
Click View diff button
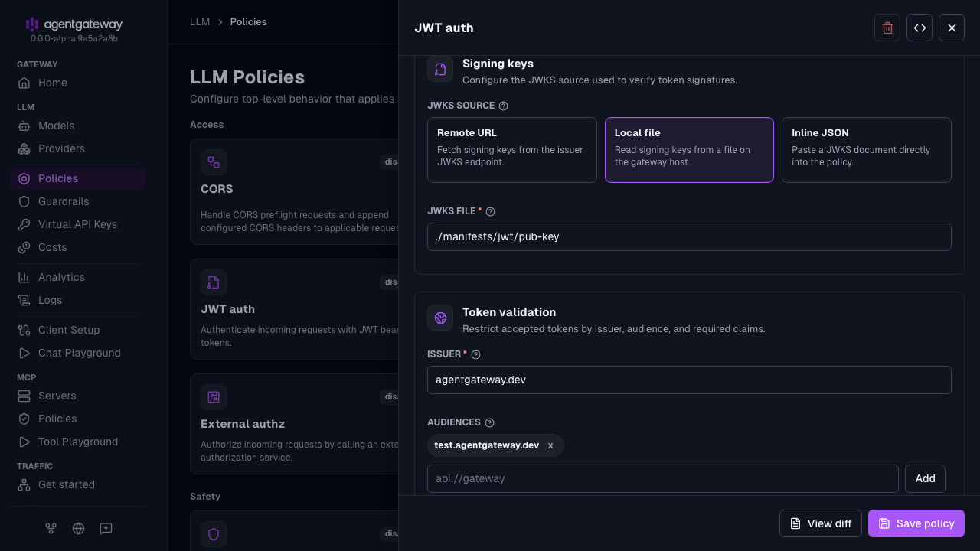coord(821,523)
